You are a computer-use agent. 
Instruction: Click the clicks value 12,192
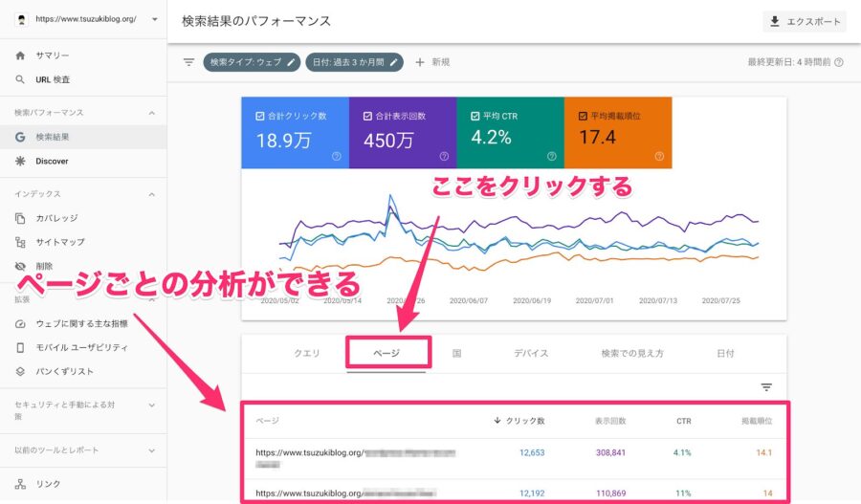tap(532, 493)
